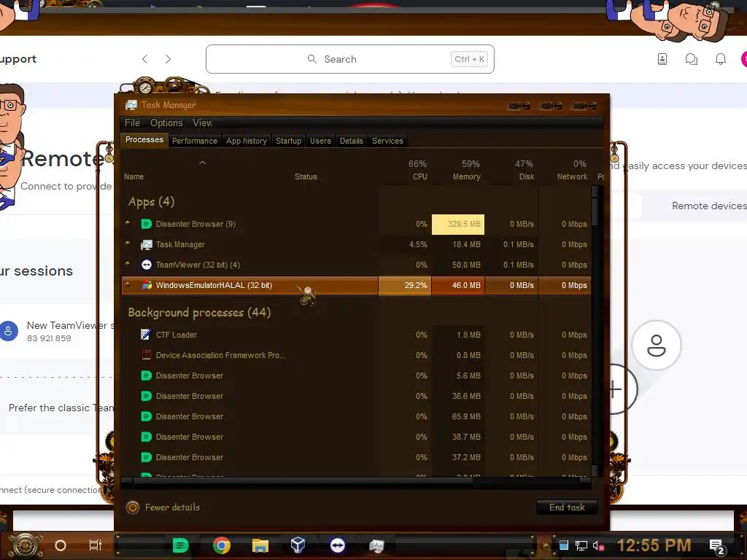
Task: Click the Dissenter Browser icon with 38.7 MB
Action: coord(146,437)
